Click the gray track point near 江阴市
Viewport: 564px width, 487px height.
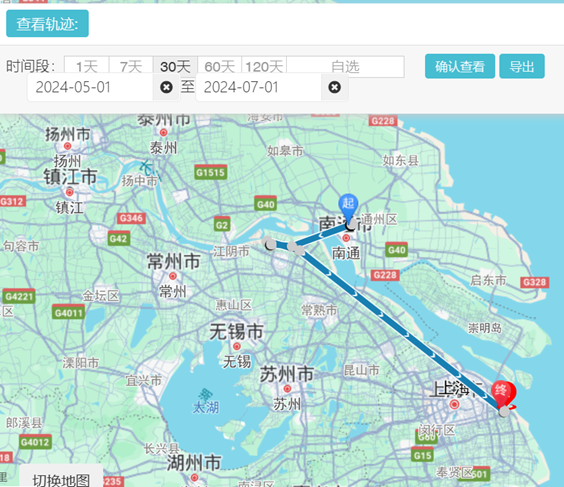click(270, 245)
